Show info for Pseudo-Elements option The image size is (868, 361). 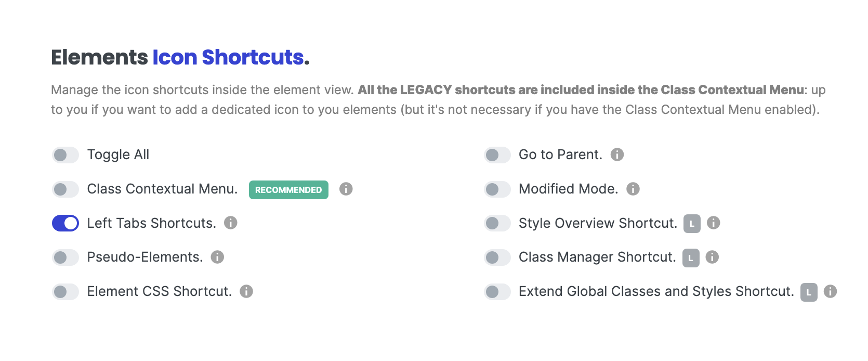tap(217, 257)
